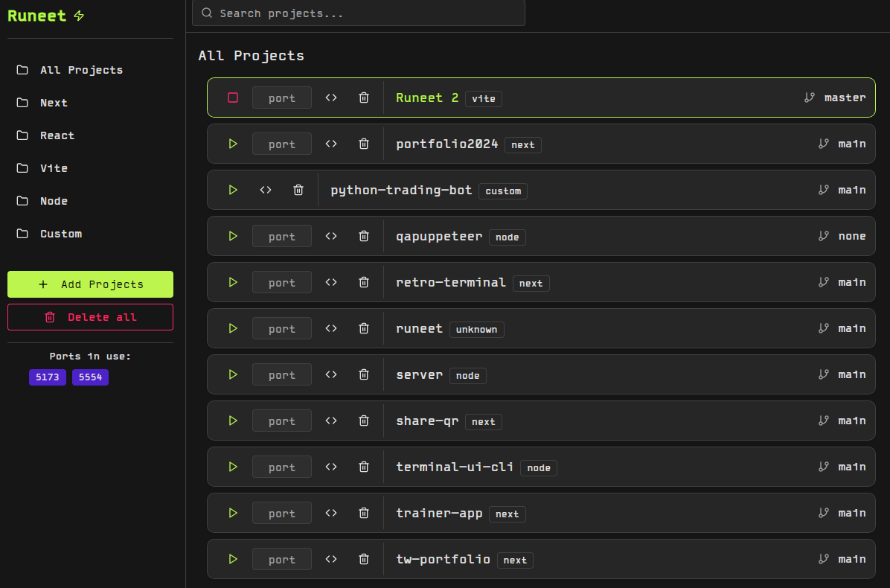Stop the running Runeet 2 project

(233, 98)
